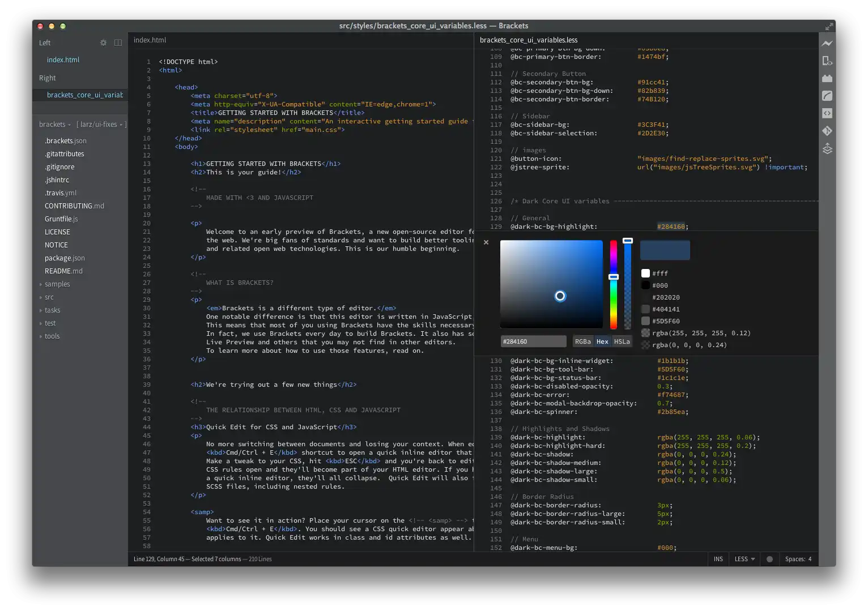
Task: Click the current color preview swatch
Action: (665, 250)
